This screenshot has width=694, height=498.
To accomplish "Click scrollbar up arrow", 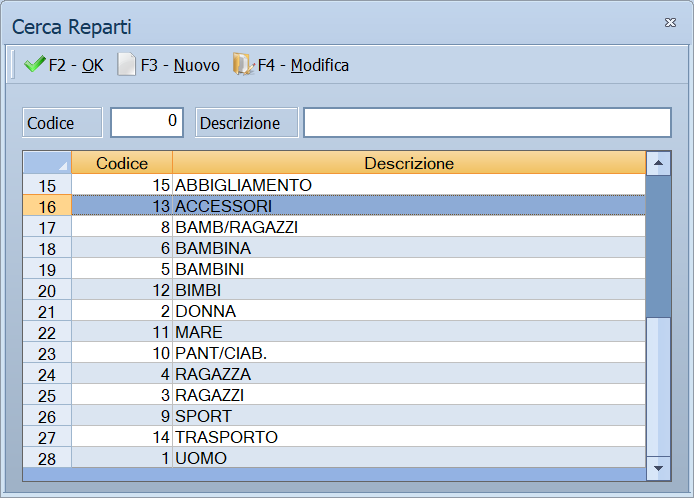I will click(658, 163).
